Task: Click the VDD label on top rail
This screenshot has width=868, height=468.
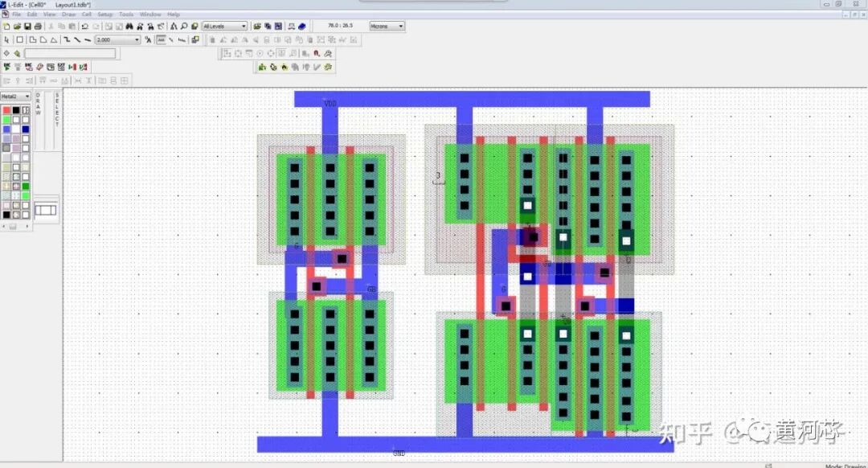Action: pyautogui.click(x=330, y=104)
